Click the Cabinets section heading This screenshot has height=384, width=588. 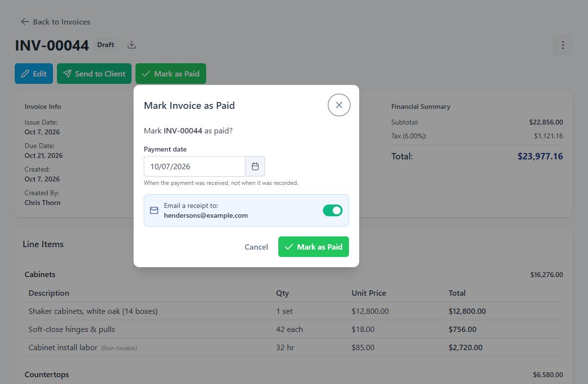coord(40,274)
